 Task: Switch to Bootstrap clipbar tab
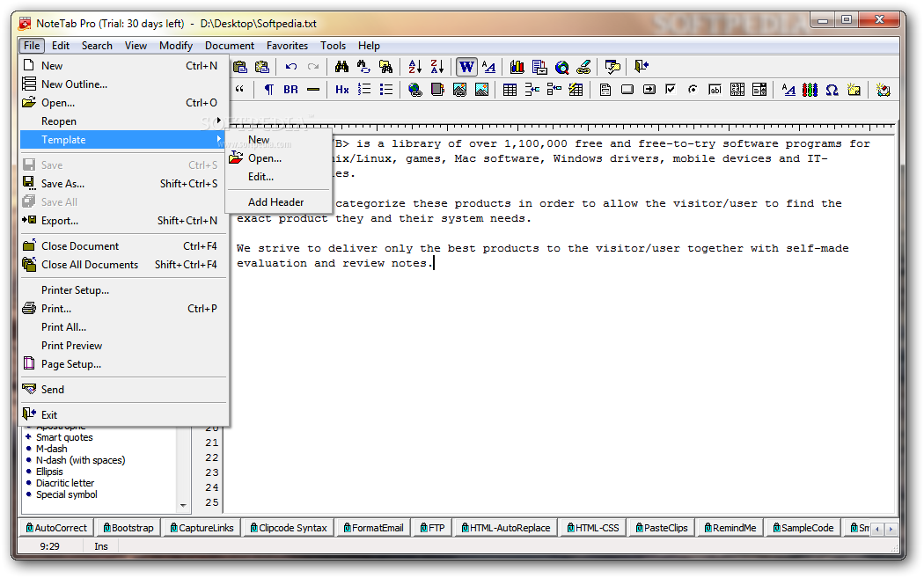[x=128, y=528]
